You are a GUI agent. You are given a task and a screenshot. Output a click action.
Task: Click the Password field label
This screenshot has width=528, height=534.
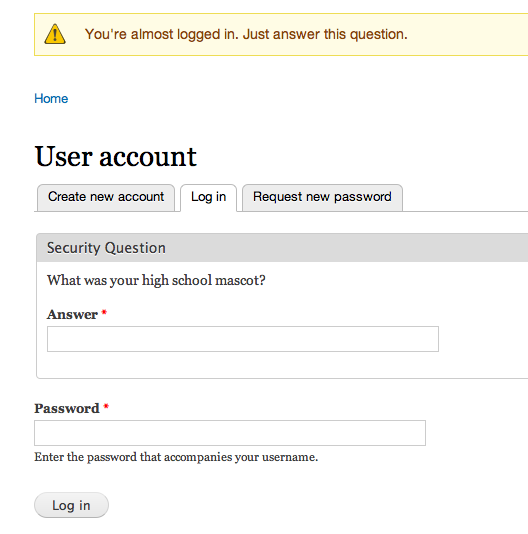67,408
